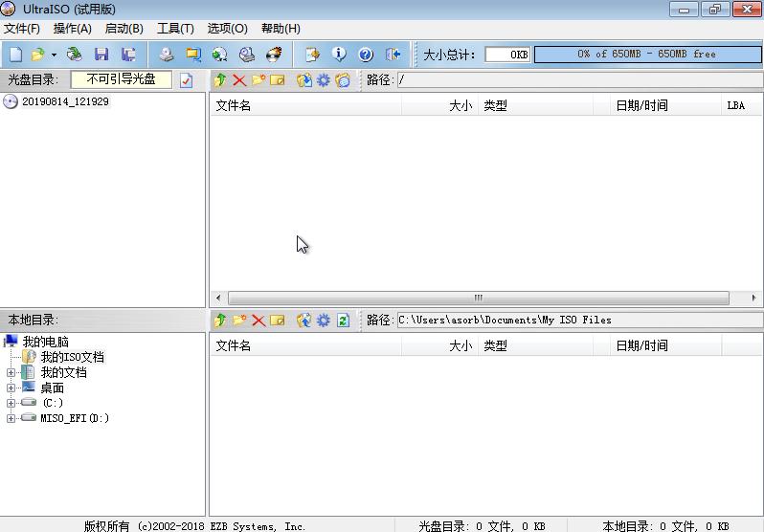Click the local path field with My ISO Files
This screenshot has width=764, height=532.
(x=580, y=321)
